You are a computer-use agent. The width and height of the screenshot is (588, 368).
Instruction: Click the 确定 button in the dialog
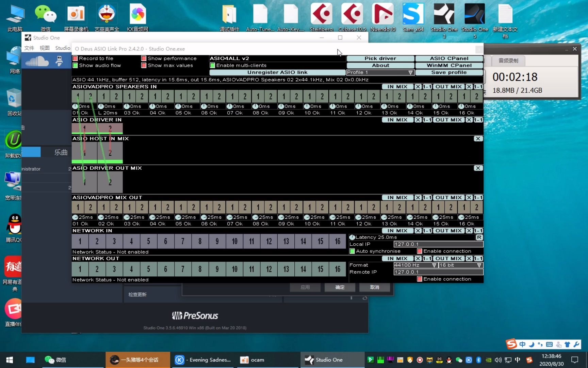pos(340,287)
